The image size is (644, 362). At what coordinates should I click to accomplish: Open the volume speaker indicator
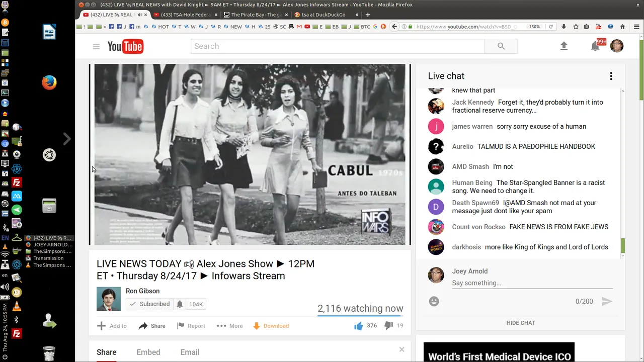(5, 287)
